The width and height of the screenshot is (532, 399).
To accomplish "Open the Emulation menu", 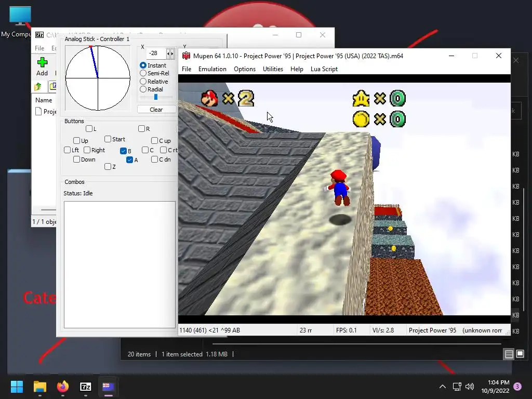I will point(212,69).
